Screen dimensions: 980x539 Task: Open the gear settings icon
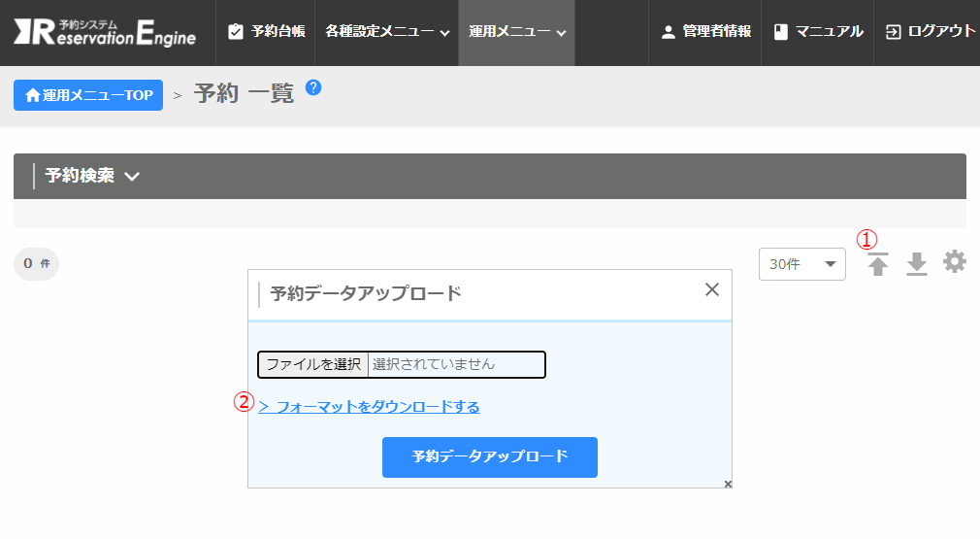955,262
